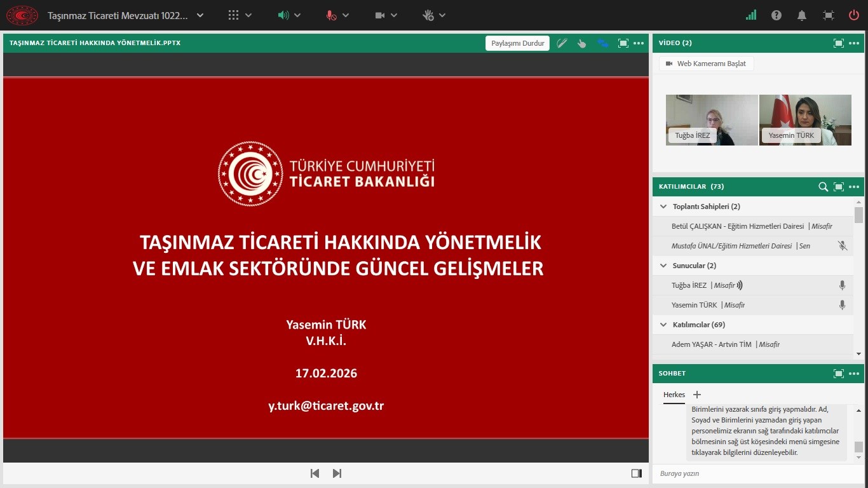Toggle the camera button in top bar
This screenshot has width=868, height=488.
[380, 15]
